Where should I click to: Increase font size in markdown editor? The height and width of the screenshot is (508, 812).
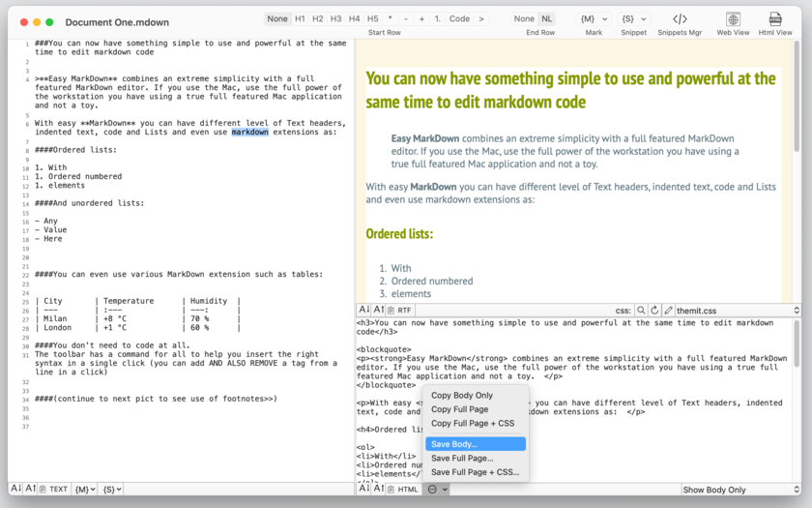tap(31, 489)
